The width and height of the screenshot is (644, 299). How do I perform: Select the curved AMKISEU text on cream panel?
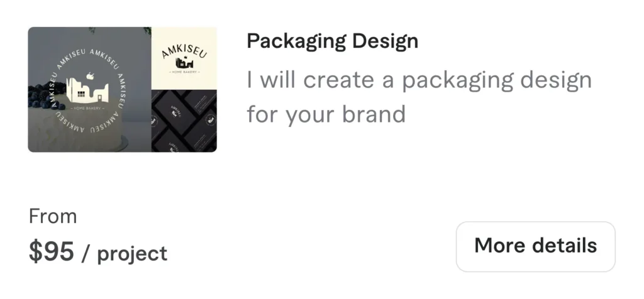click(x=184, y=51)
